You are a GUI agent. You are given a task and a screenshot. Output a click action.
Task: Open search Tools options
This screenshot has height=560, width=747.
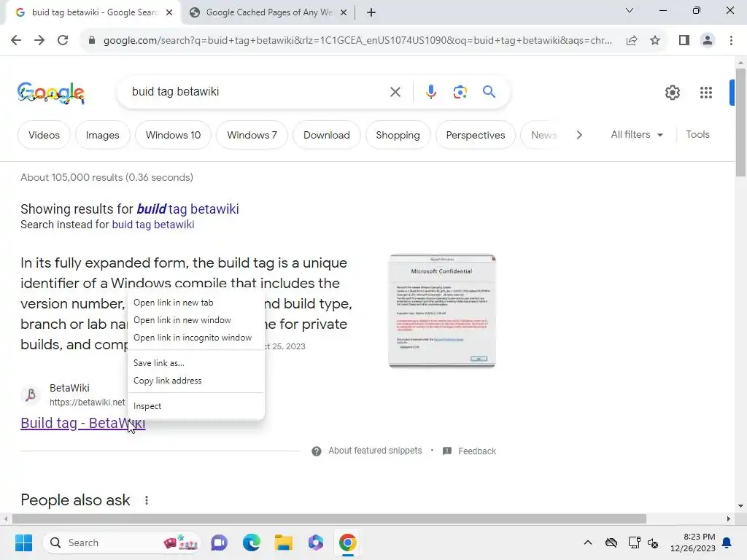[x=697, y=135]
